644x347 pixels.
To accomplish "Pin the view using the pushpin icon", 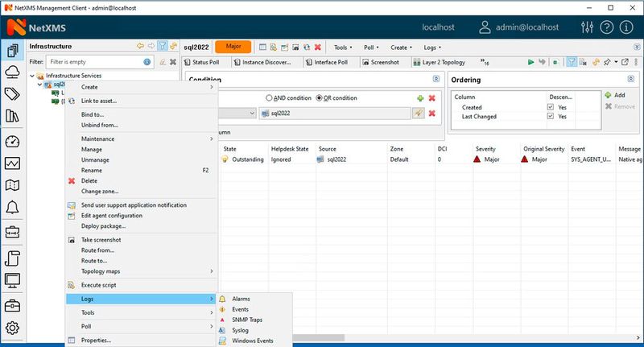I will (607, 62).
